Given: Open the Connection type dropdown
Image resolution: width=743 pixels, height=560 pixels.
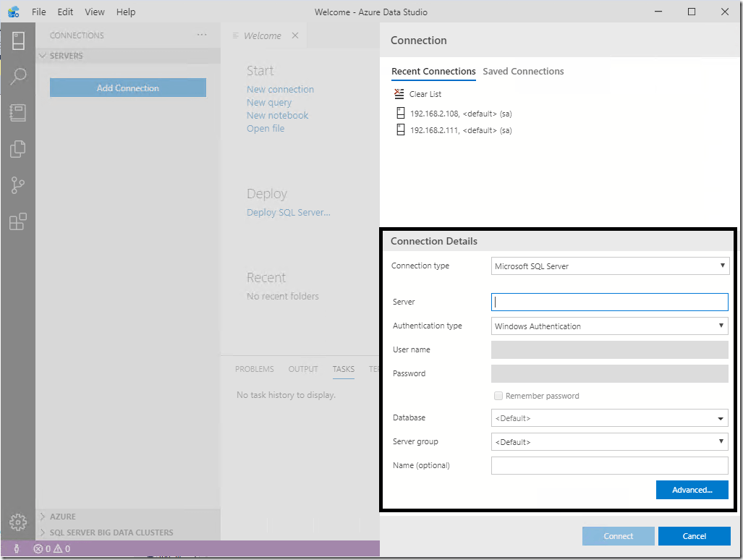Looking at the screenshot, I should [x=610, y=266].
